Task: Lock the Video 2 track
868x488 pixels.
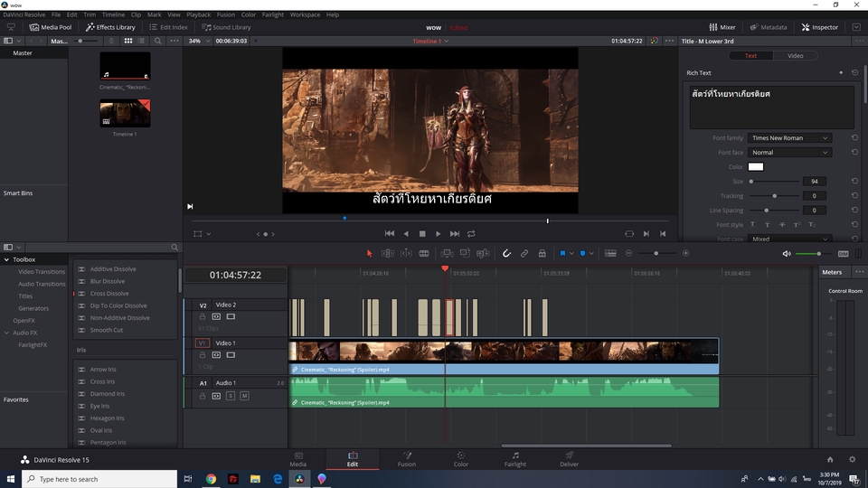Action: pyautogui.click(x=203, y=317)
